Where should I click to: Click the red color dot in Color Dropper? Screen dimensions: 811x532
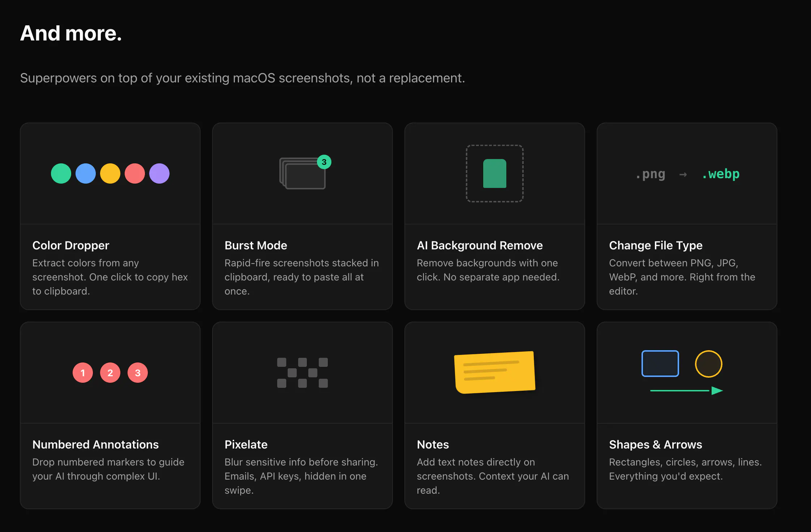(135, 173)
